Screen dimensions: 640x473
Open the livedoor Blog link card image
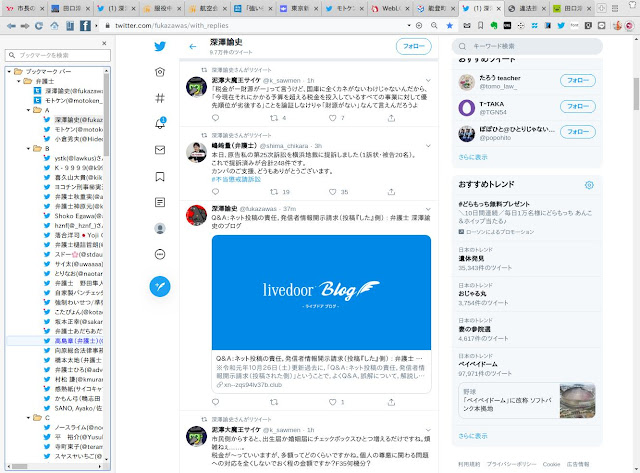(x=321, y=292)
